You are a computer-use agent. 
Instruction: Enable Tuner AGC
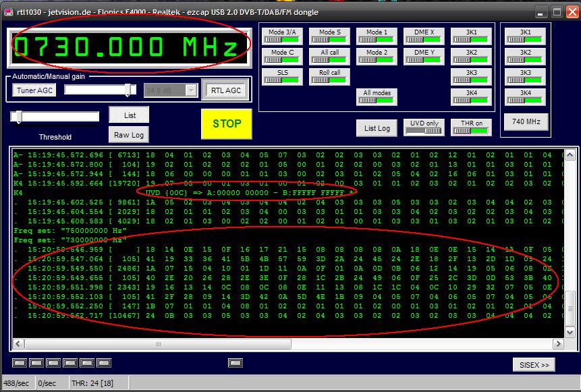pos(34,90)
